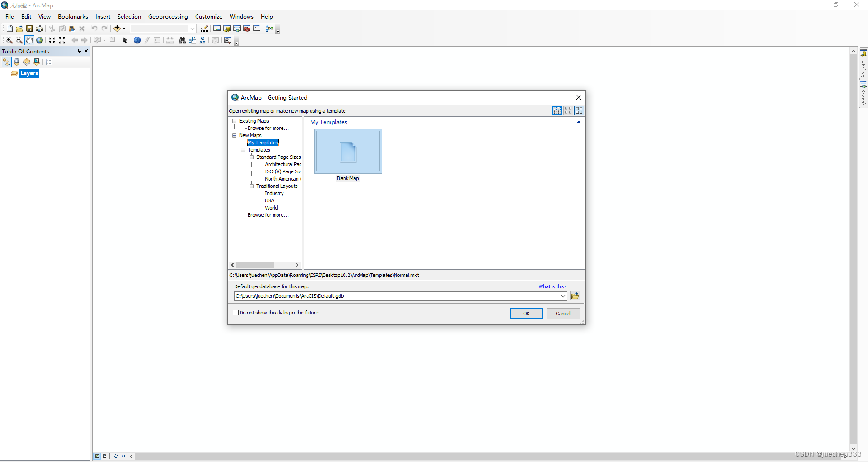The width and height of the screenshot is (868, 462).
Task: Create a new map document
Action: (x=9, y=29)
